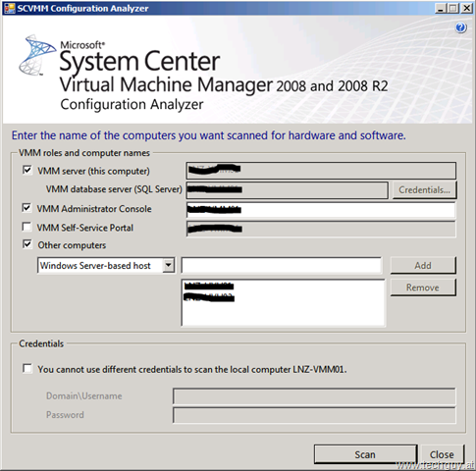Click the Password field
Viewport: 476px width, 471px height.
(x=314, y=415)
